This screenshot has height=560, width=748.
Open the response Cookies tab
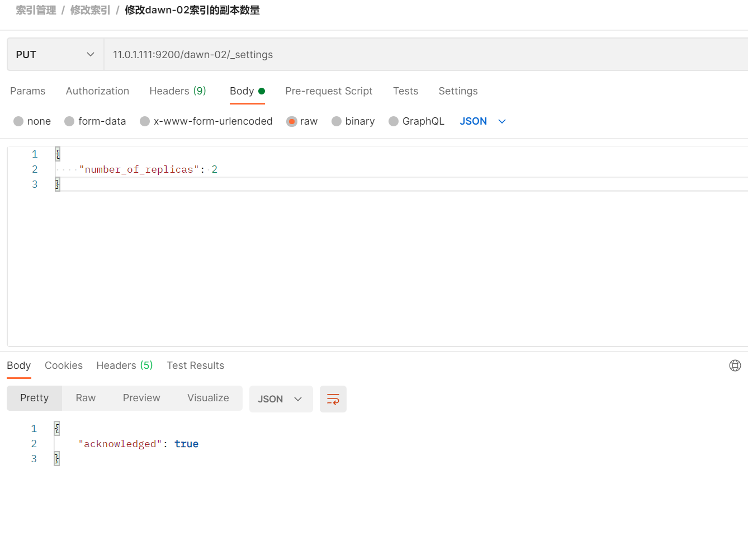tap(64, 366)
